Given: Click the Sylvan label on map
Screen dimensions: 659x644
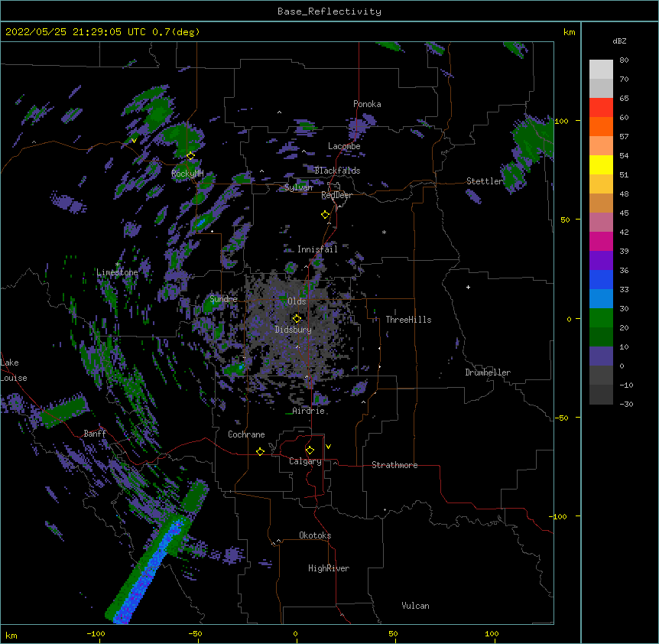Looking at the screenshot, I should tap(298, 187).
